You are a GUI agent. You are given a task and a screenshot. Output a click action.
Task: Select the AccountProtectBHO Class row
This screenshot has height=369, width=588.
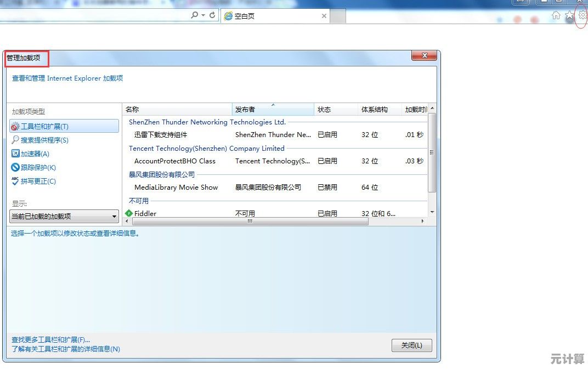coord(275,161)
